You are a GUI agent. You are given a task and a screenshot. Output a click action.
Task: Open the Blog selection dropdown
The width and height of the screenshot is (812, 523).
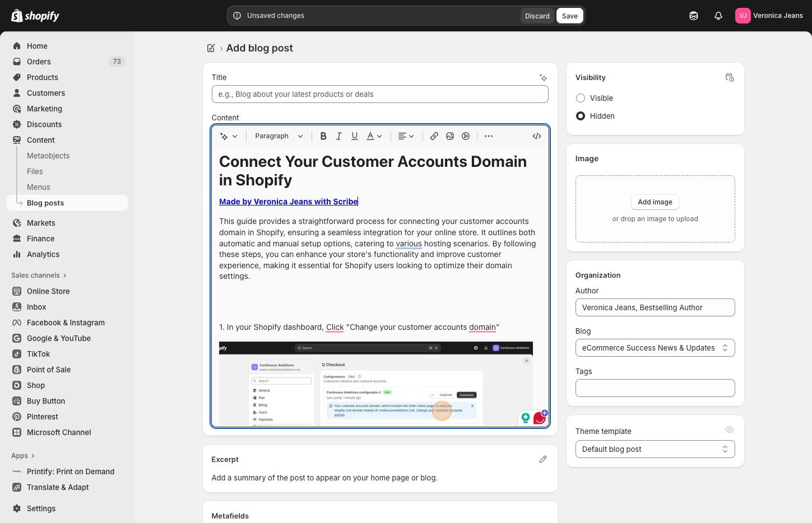655,348
